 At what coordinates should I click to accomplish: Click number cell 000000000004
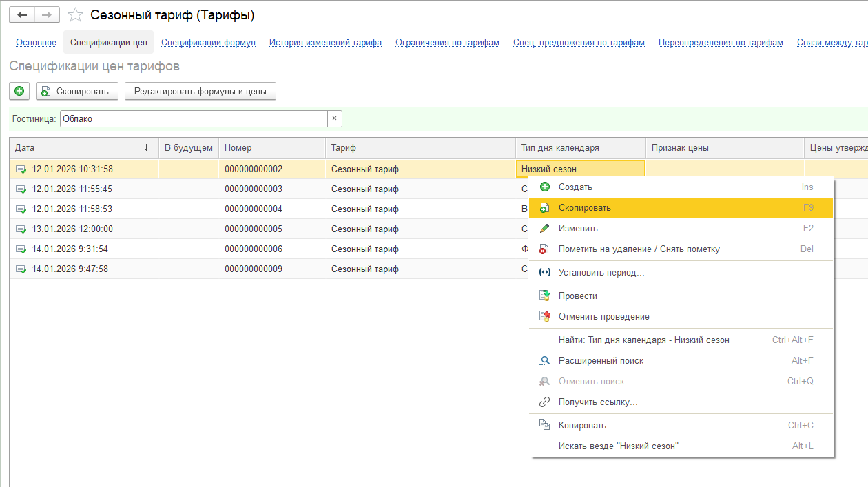tap(272, 209)
